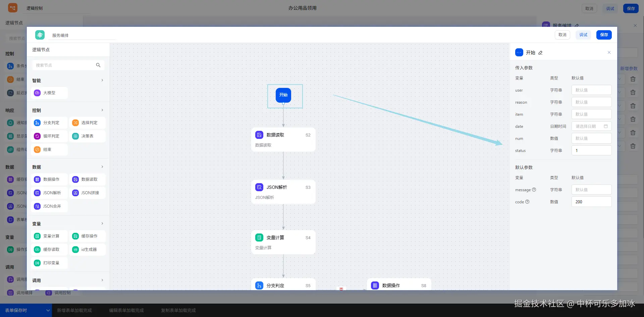
Task: Click 调试 in the 服务编排 dialog
Action: point(583,35)
